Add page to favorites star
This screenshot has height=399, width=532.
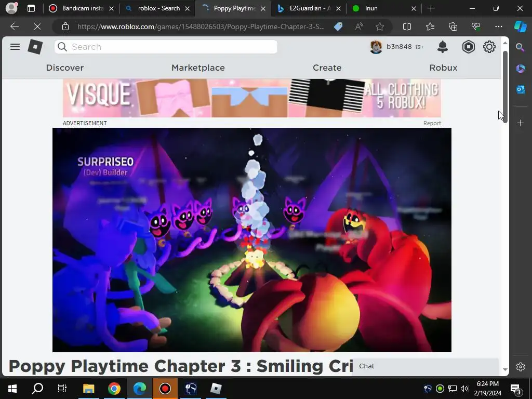(x=380, y=26)
